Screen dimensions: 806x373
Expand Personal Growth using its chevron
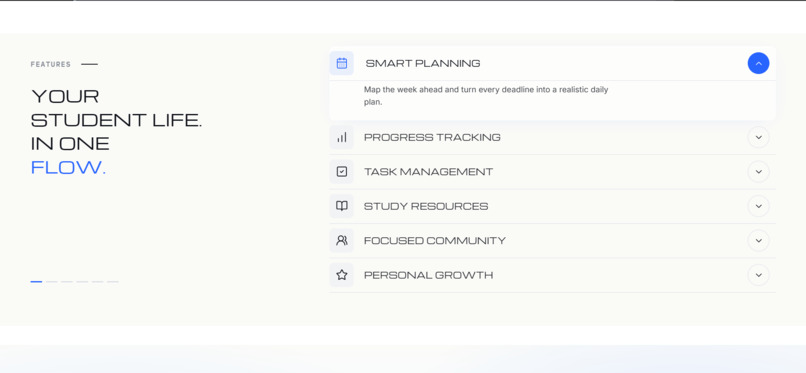coord(758,275)
